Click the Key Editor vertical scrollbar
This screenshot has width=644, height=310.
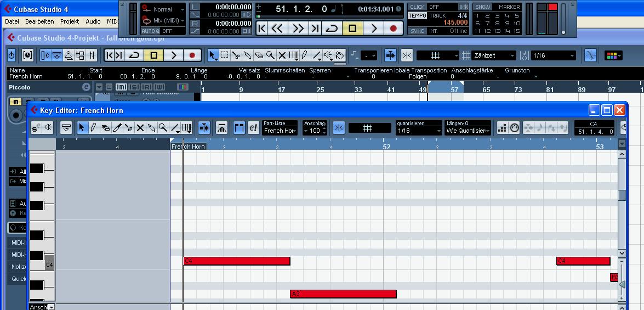622,204
